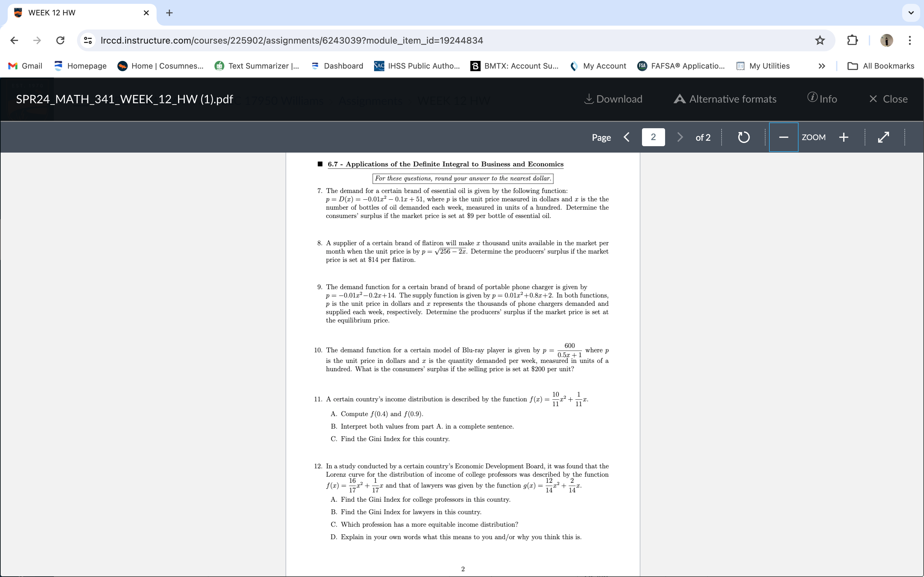924x577 pixels.
Task: Open site permissions via the tune icon
Action: pyautogui.click(x=88, y=40)
